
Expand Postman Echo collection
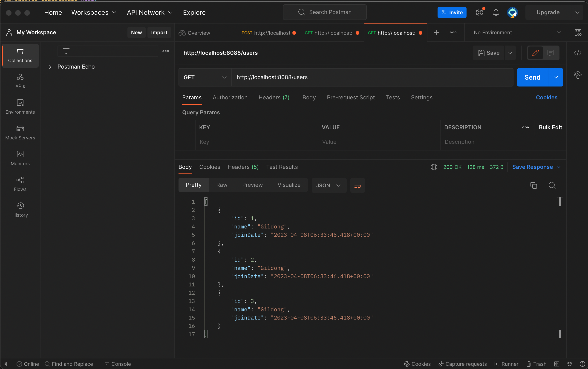click(x=50, y=67)
